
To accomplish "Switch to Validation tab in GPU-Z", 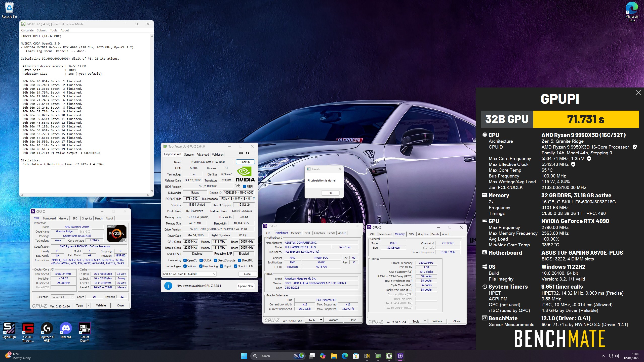I will 218,155.
